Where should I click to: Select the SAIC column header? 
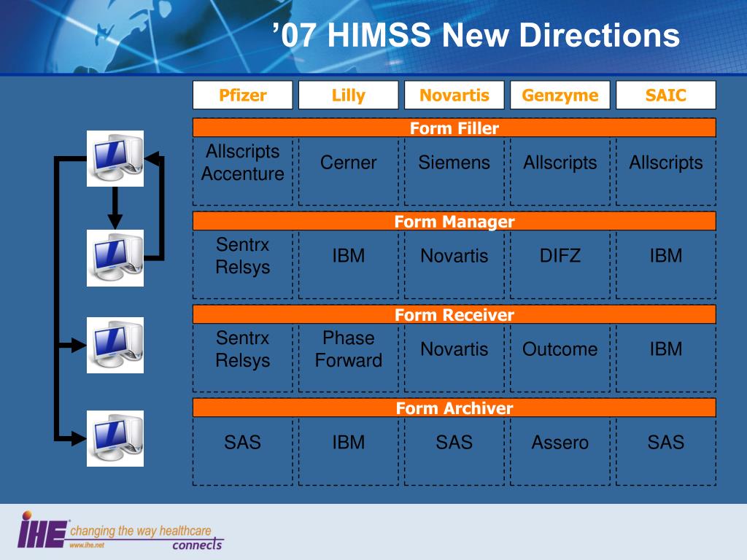click(x=665, y=96)
